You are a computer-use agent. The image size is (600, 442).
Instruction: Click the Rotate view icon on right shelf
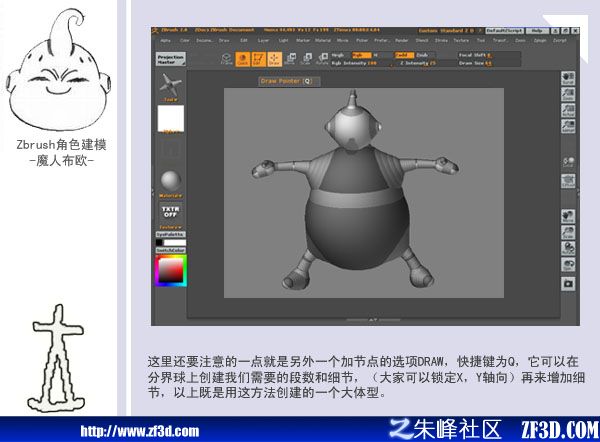pos(568,248)
